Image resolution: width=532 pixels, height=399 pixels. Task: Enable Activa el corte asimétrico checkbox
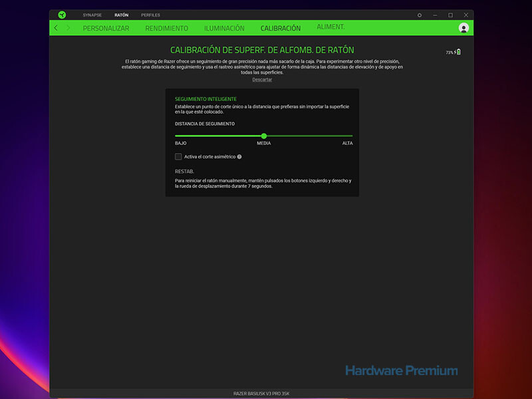point(178,156)
